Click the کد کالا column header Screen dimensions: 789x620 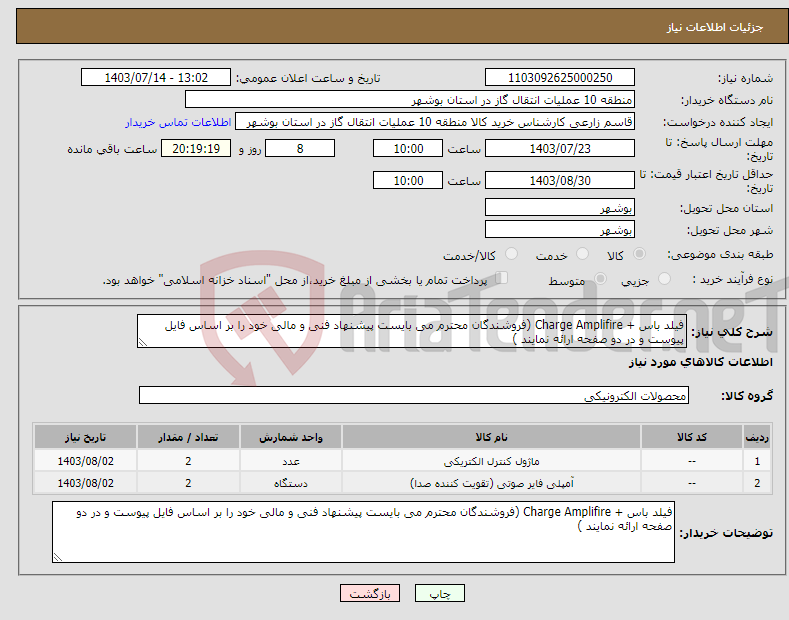tap(691, 437)
